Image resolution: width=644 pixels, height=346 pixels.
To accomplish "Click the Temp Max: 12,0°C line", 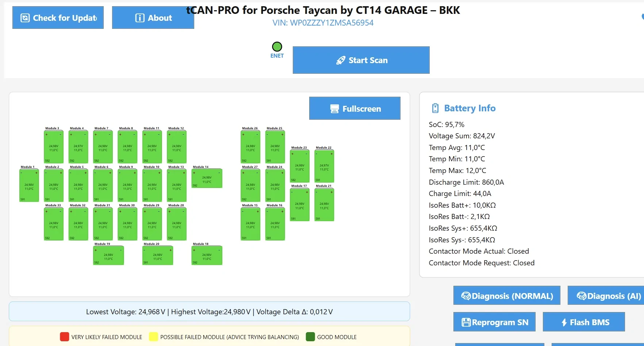I will (x=457, y=170).
